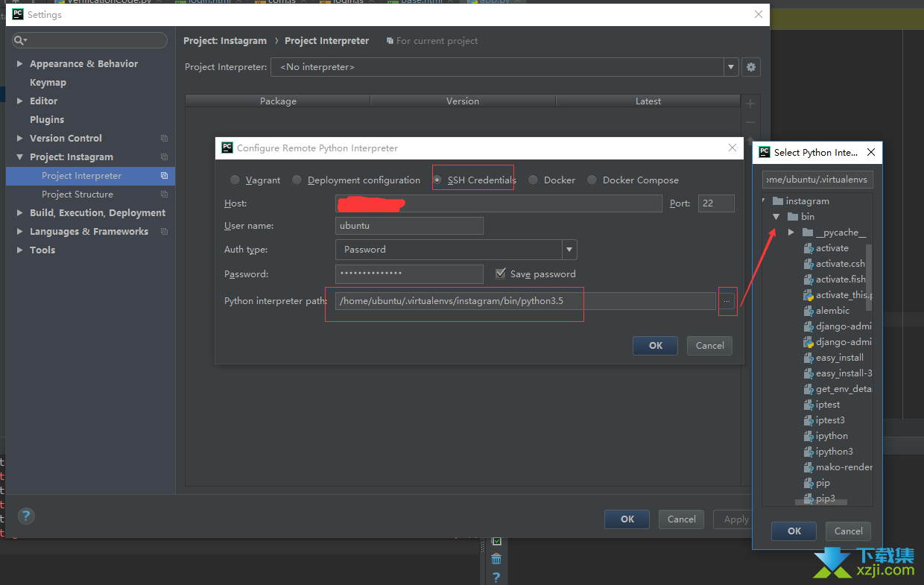The height and width of the screenshot is (585, 924).
Task: Click the bin folder icon
Action: click(x=793, y=217)
